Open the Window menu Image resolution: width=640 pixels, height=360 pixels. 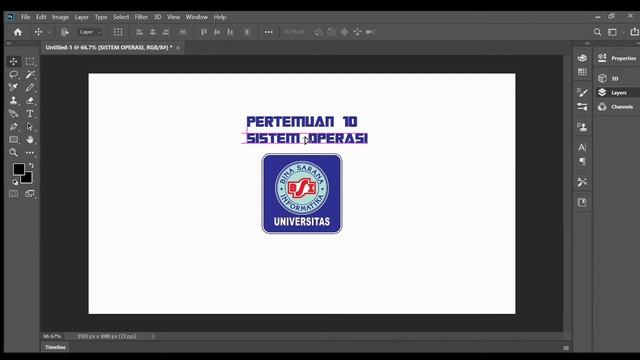197,17
